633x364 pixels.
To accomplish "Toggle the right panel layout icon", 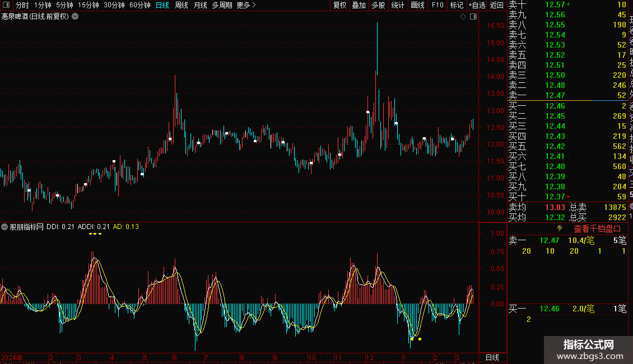I will (473, 17).
